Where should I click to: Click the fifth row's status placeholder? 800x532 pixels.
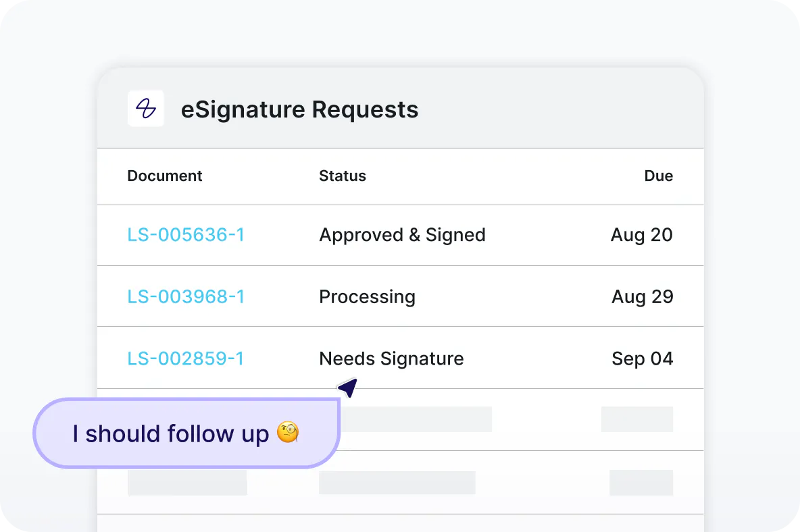(397, 483)
